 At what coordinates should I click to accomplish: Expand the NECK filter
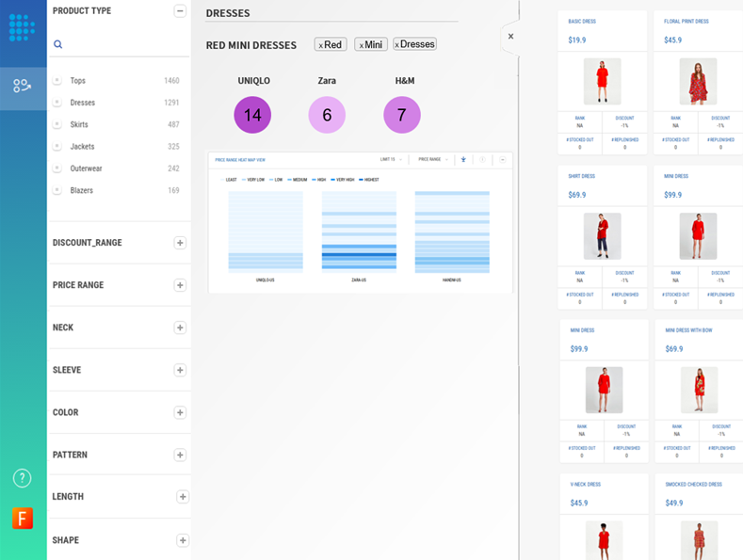[180, 328]
